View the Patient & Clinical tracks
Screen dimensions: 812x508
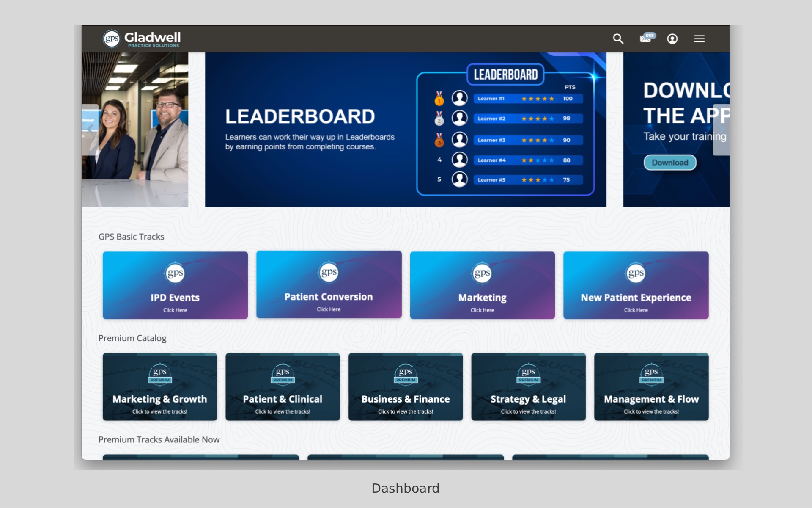click(283, 400)
